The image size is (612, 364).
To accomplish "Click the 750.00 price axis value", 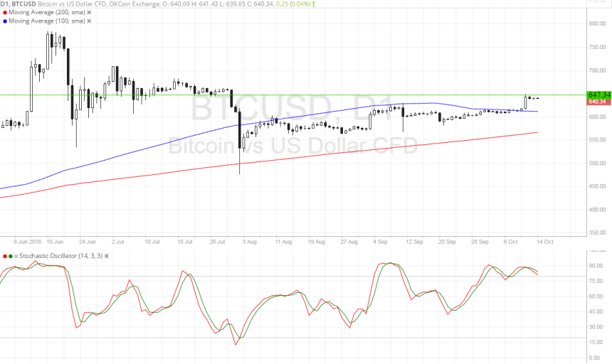I will [x=597, y=47].
